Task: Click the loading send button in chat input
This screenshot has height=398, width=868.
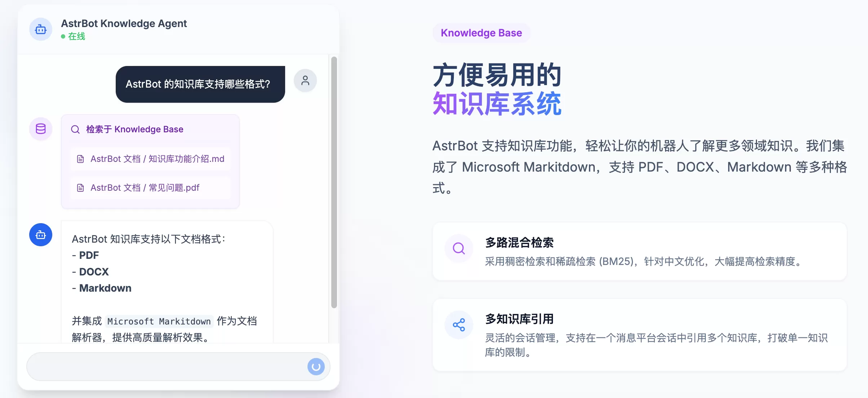Action: tap(316, 367)
